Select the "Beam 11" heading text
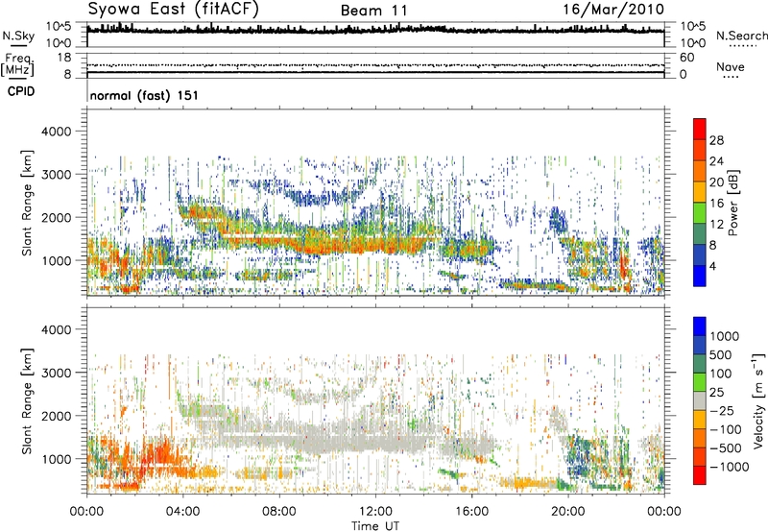Viewport: 768px width, 532px height. click(x=373, y=11)
